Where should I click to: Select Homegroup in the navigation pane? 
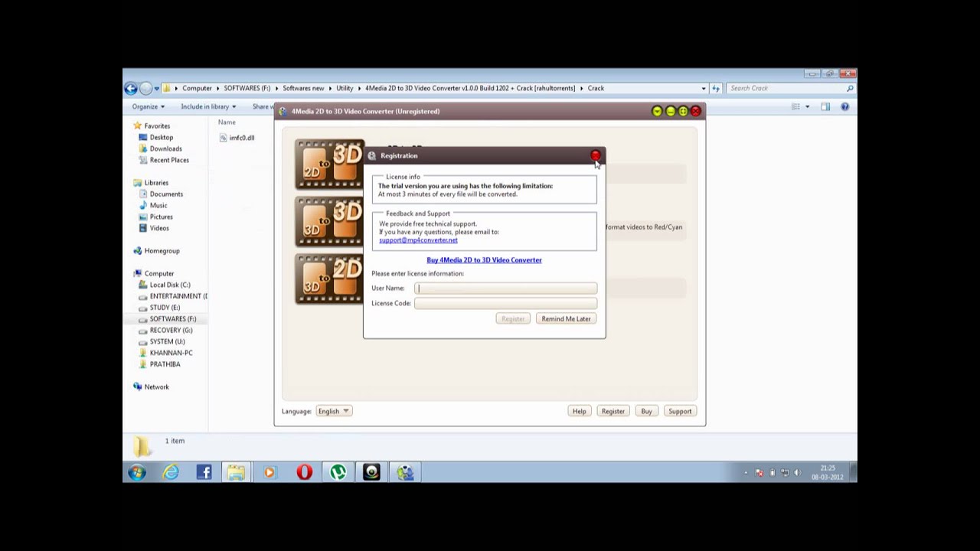point(162,251)
